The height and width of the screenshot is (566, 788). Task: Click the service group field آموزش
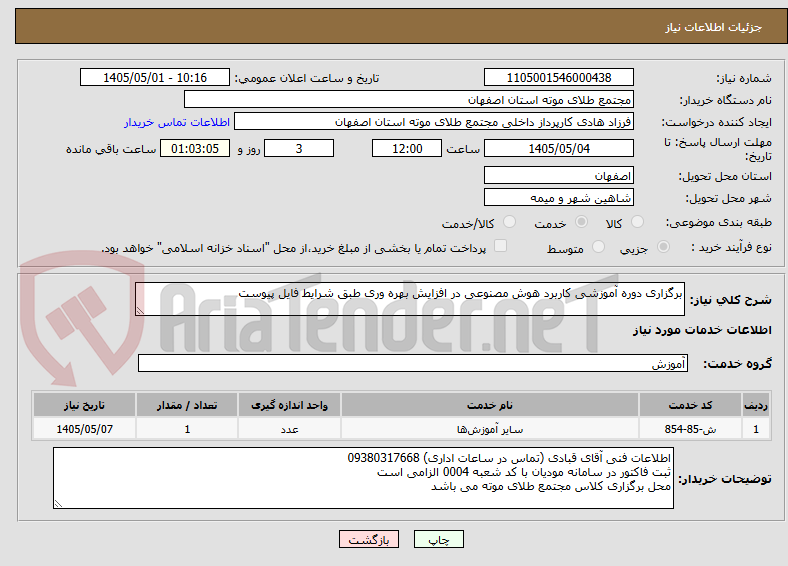click(413, 363)
